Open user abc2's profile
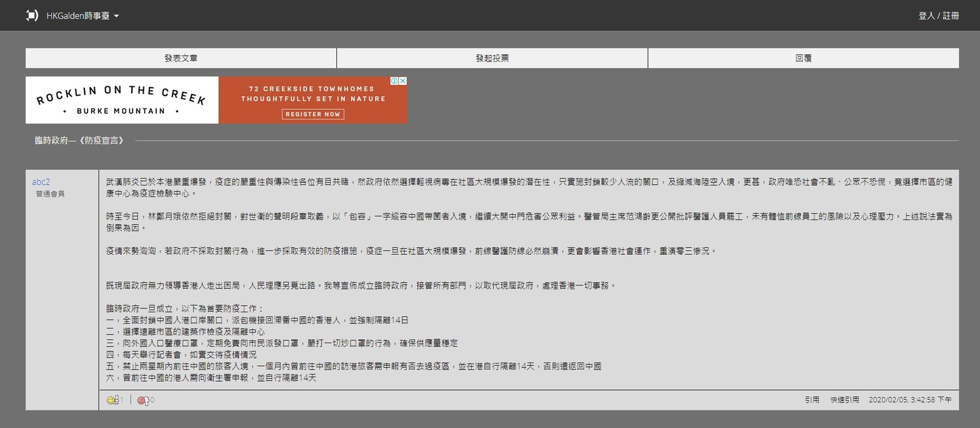 41,182
